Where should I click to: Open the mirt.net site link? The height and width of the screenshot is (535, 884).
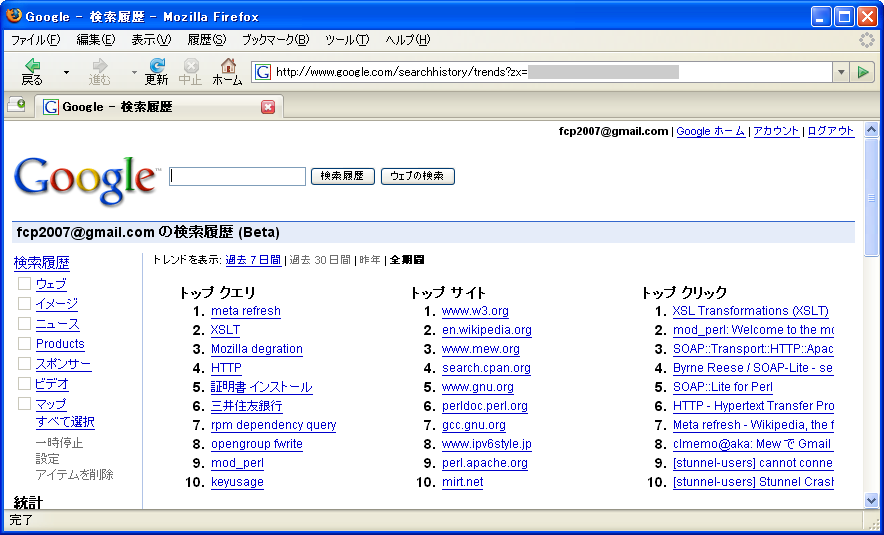click(462, 482)
